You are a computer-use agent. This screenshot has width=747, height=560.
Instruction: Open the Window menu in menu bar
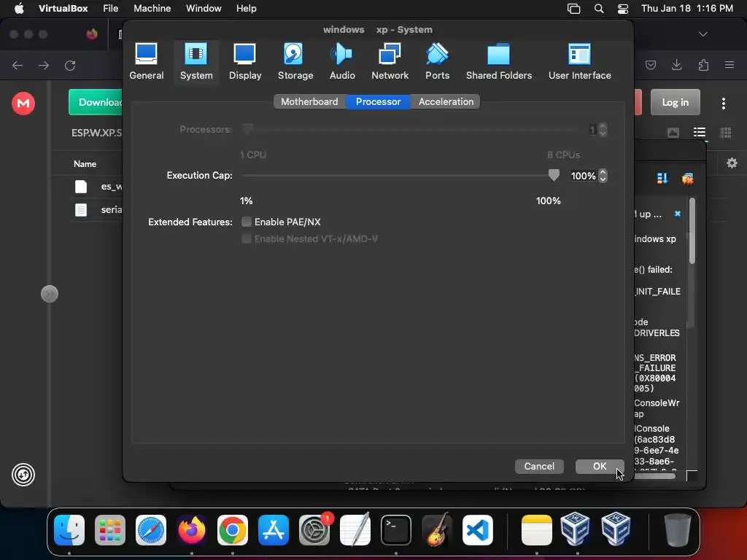pos(204,9)
